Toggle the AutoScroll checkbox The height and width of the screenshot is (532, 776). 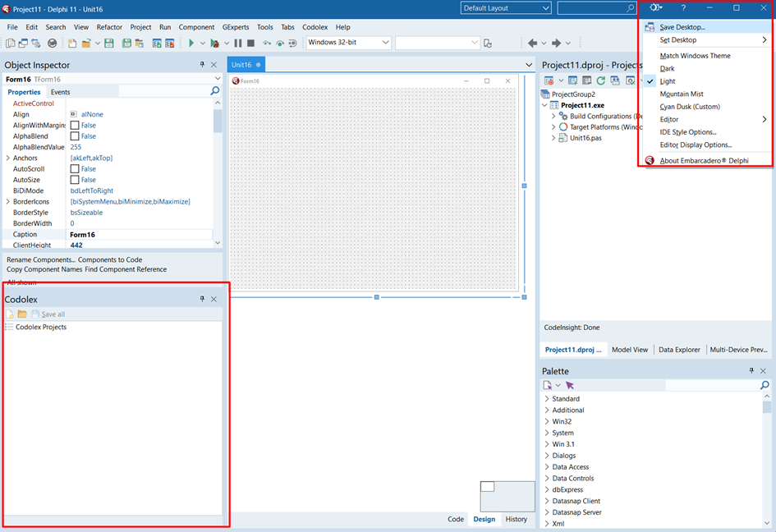click(x=75, y=169)
